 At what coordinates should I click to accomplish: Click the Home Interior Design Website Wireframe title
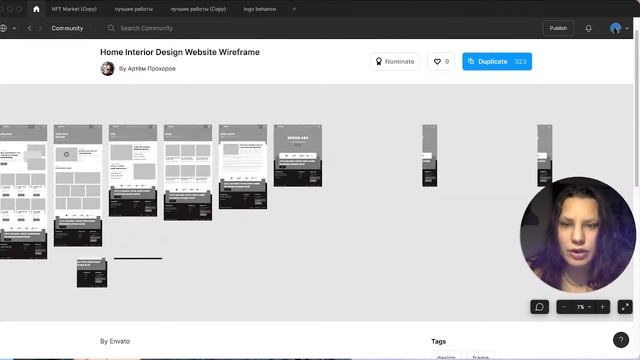click(x=180, y=52)
